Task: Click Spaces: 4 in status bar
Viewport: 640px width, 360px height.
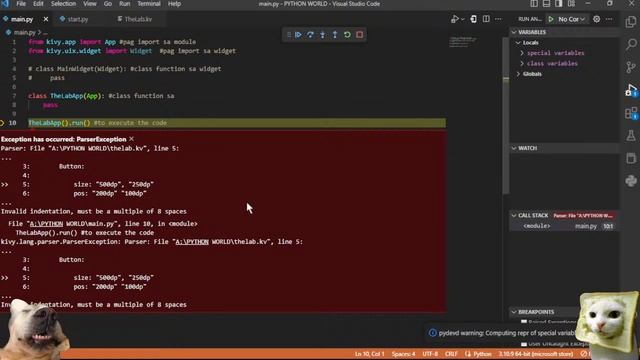Action: pyautogui.click(x=403, y=354)
